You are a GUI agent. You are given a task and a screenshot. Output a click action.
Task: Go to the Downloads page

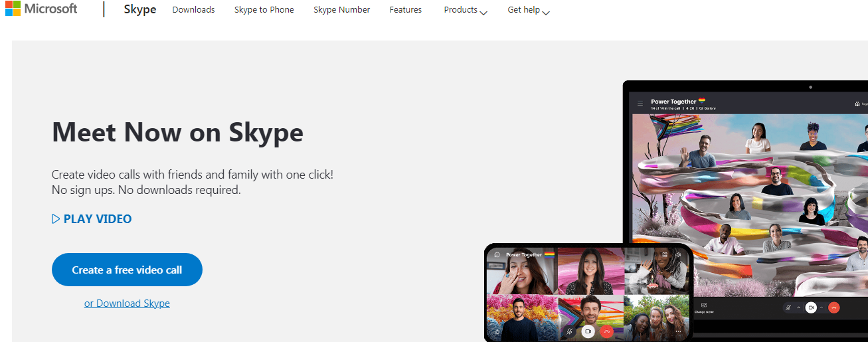[x=193, y=10]
